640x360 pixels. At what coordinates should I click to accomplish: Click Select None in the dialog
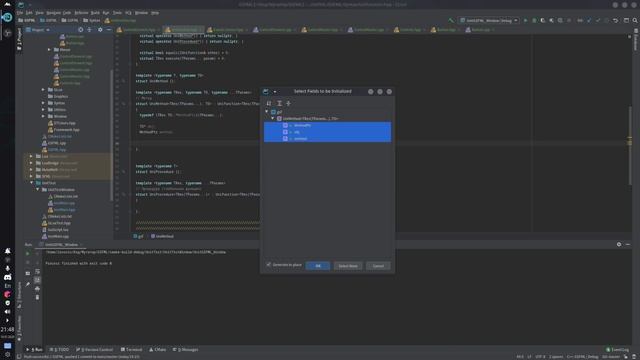(x=348, y=266)
